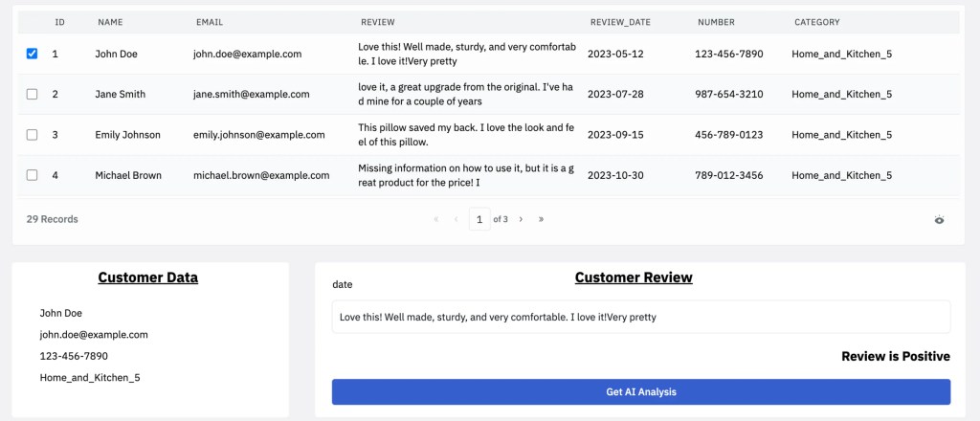Image resolution: width=980 pixels, height=421 pixels.
Task: Jump to last page of records
Action: [541, 219]
